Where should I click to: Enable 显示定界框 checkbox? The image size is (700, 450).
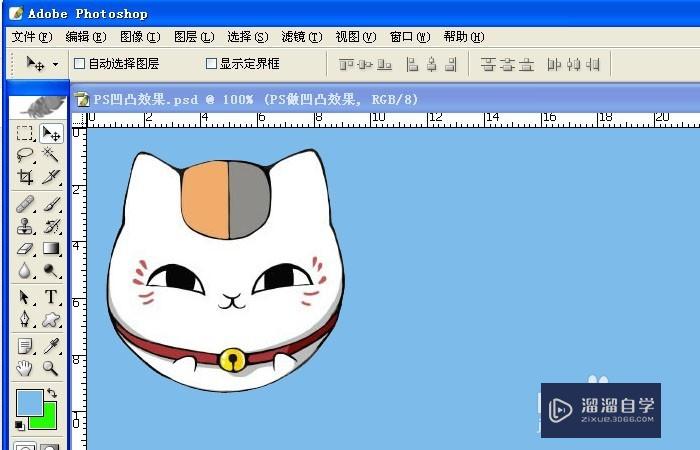pyautogui.click(x=211, y=64)
